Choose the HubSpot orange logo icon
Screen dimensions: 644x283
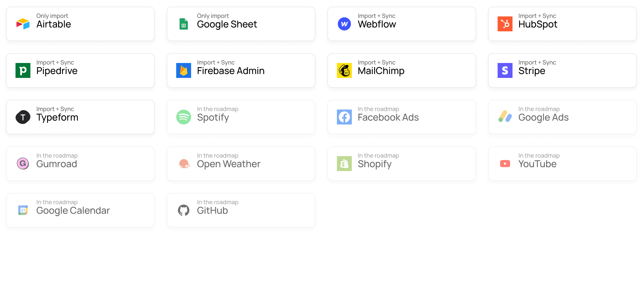tap(505, 24)
